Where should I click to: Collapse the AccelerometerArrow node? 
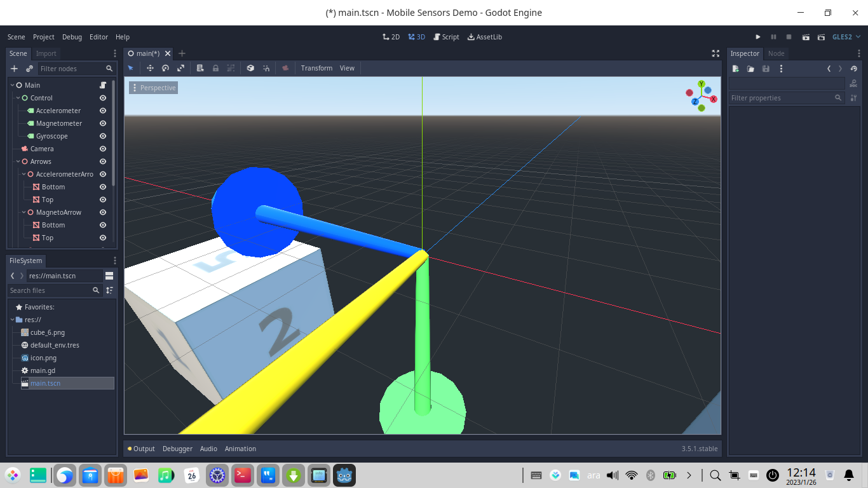[24, 174]
